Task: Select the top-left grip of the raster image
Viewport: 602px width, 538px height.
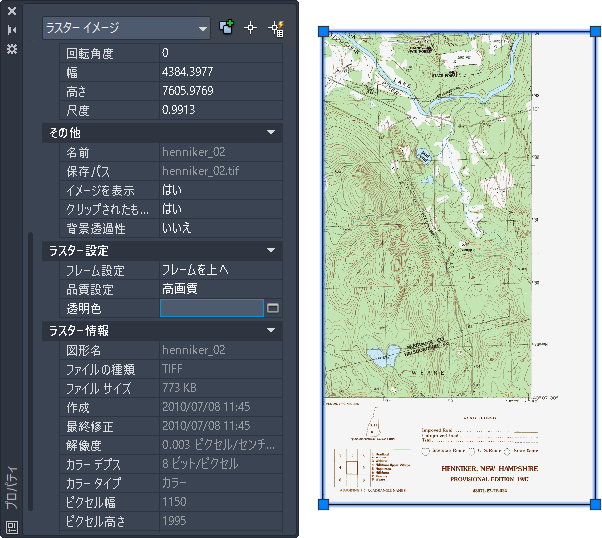Action: (x=324, y=31)
